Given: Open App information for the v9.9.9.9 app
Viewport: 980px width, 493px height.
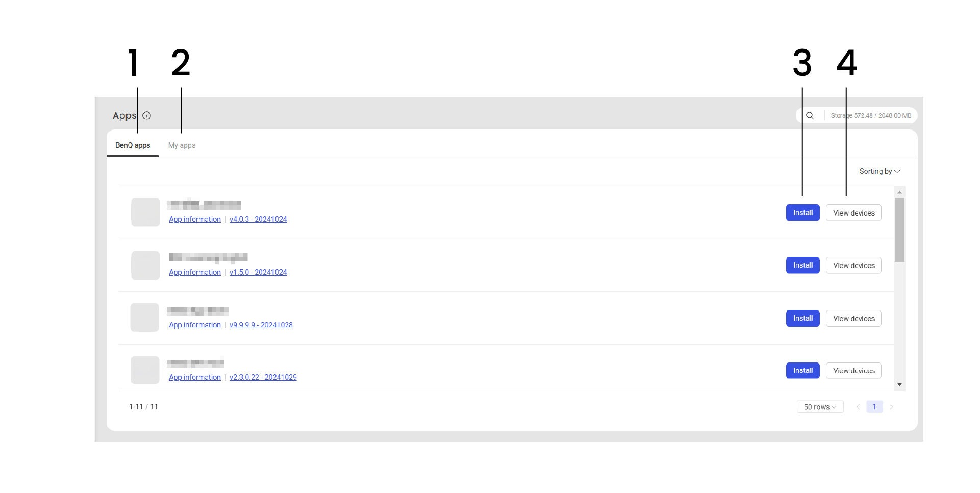Looking at the screenshot, I should pyautogui.click(x=195, y=325).
